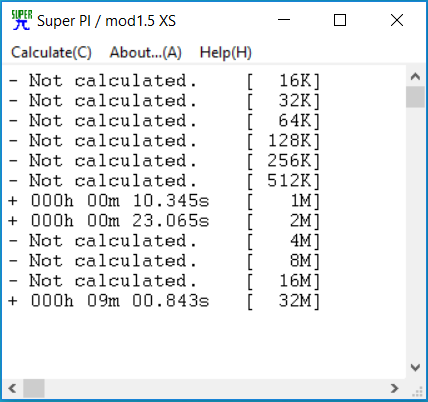Viewport: 428px width, 402px height.
Task: Open the Calculate(C) menu
Action: coord(51,53)
